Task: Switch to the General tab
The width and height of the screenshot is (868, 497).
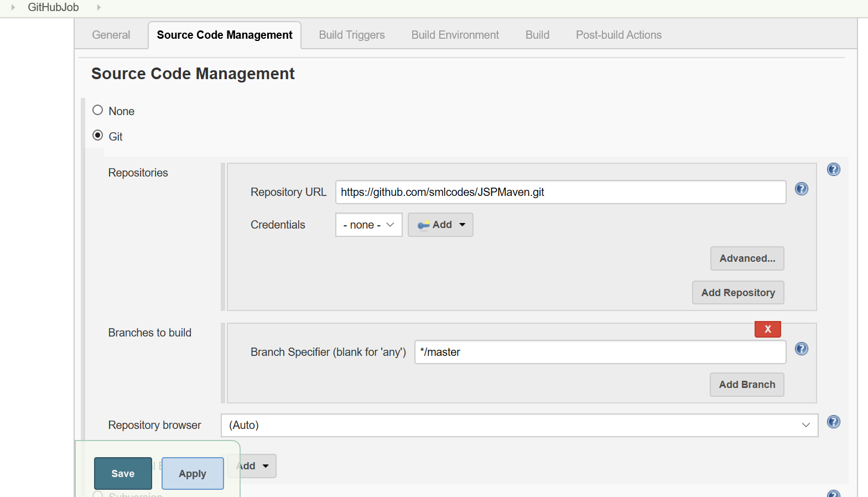Action: pos(111,35)
